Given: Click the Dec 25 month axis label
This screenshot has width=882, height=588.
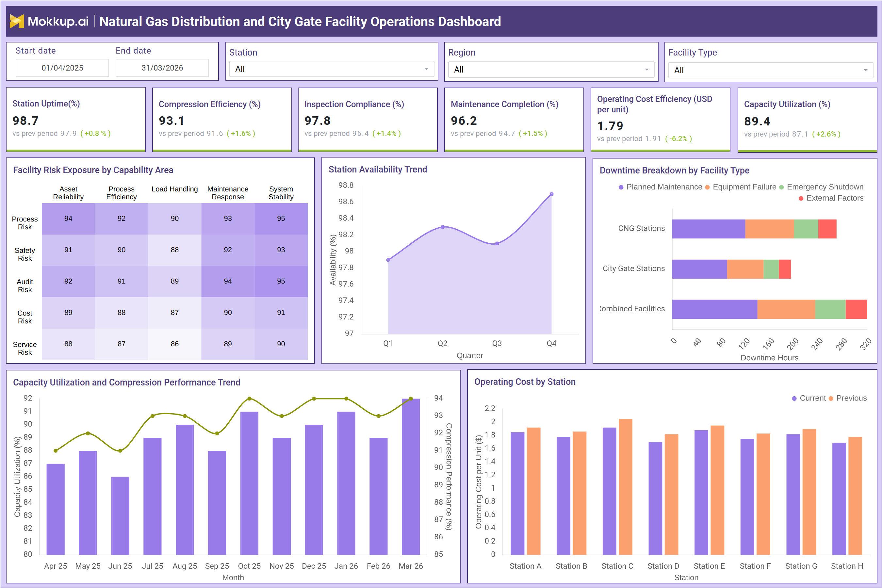Looking at the screenshot, I should (x=314, y=566).
